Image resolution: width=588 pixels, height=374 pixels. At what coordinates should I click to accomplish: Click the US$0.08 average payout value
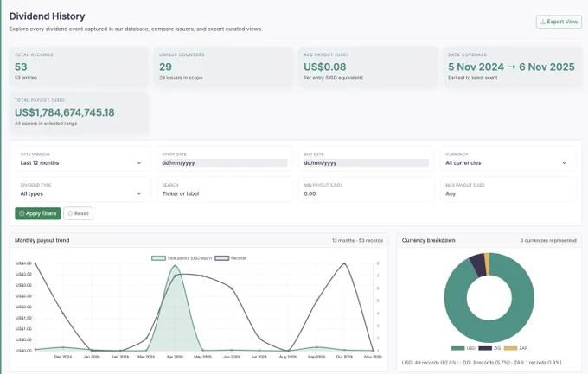pyautogui.click(x=325, y=67)
